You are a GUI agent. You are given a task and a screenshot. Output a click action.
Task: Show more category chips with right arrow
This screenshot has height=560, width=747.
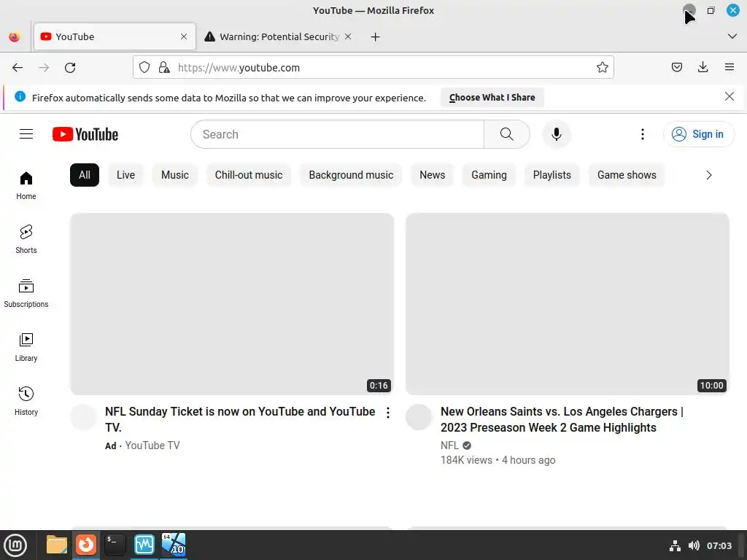708,175
